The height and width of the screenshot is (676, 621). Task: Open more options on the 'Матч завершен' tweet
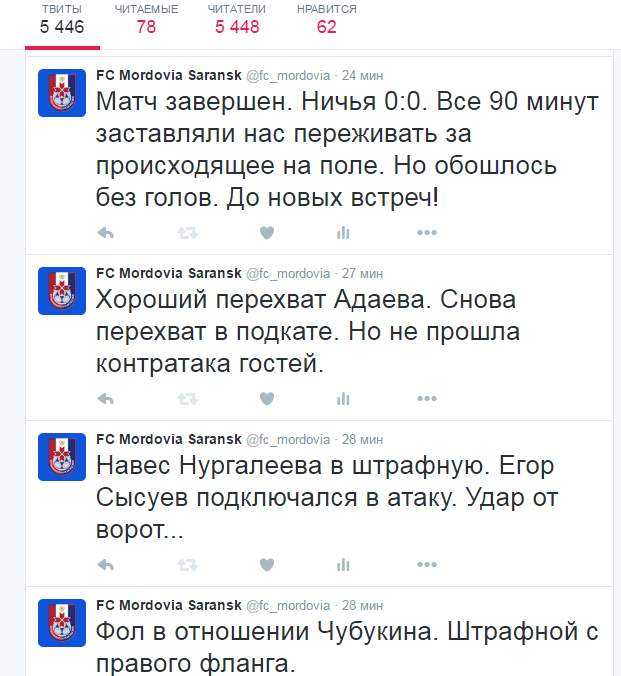[x=427, y=233]
